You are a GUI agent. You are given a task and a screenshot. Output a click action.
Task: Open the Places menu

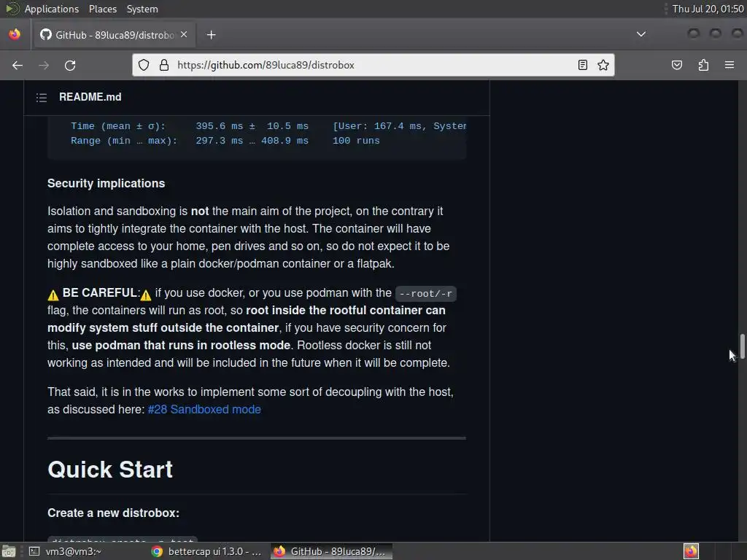[102, 9]
